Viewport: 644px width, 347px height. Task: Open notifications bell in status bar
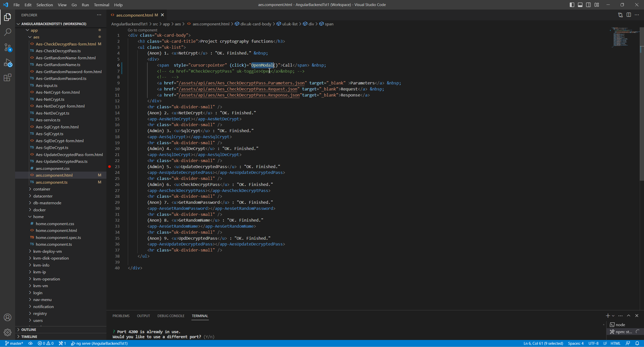[x=637, y=343]
